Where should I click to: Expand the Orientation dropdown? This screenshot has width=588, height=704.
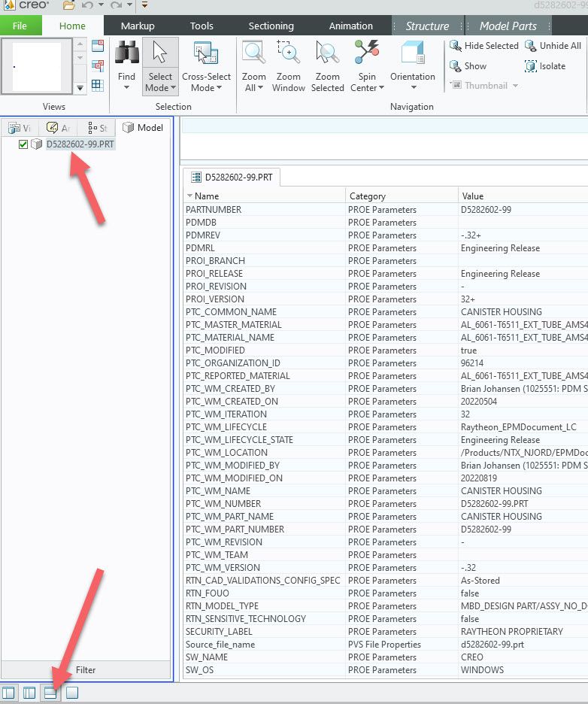coord(412,87)
